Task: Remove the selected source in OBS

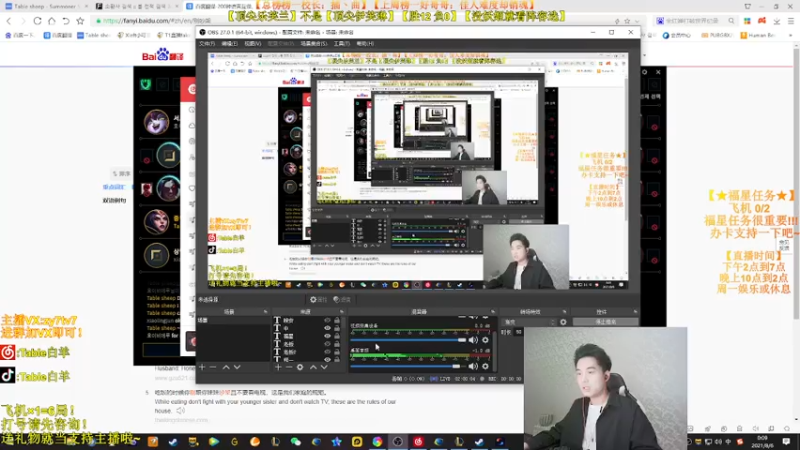Action: (x=289, y=367)
